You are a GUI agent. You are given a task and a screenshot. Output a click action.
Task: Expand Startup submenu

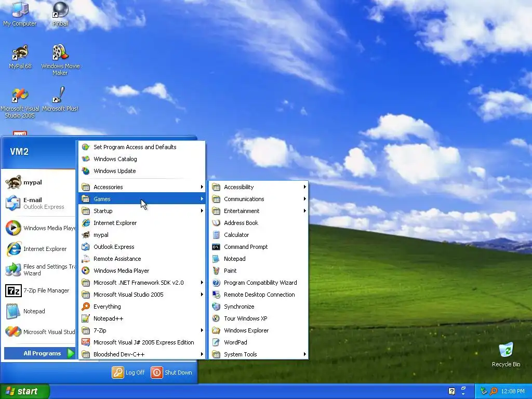[142, 211]
